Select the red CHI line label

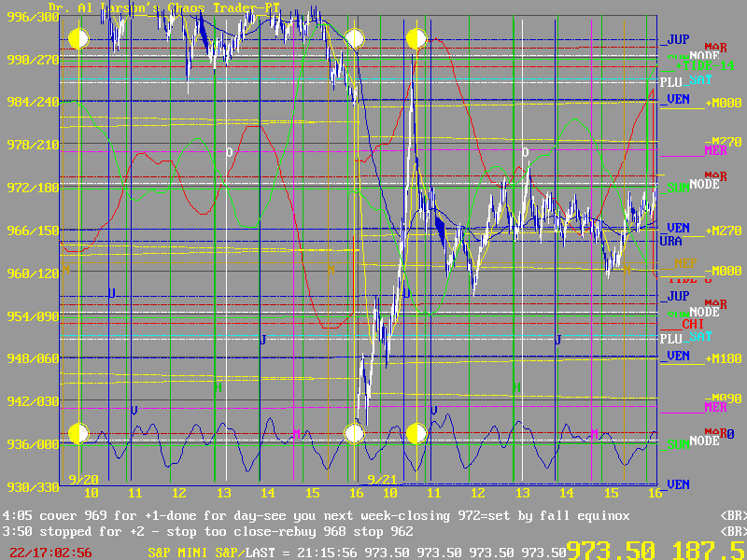point(692,324)
